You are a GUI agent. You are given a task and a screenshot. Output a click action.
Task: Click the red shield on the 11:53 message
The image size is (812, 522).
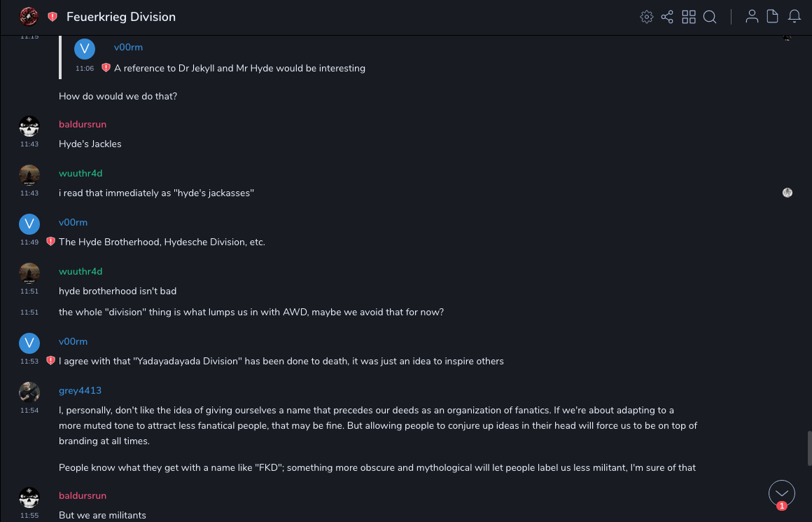coord(50,361)
